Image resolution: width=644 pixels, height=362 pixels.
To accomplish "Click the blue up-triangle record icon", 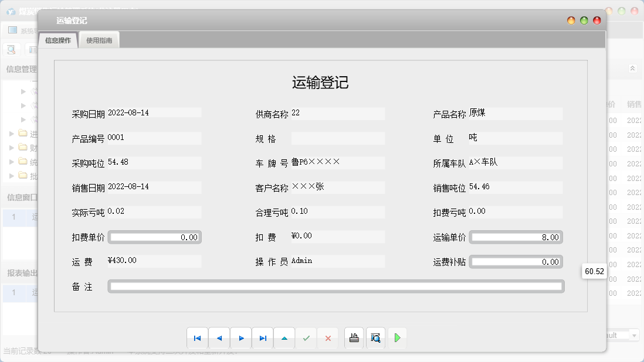I will click(x=284, y=338).
